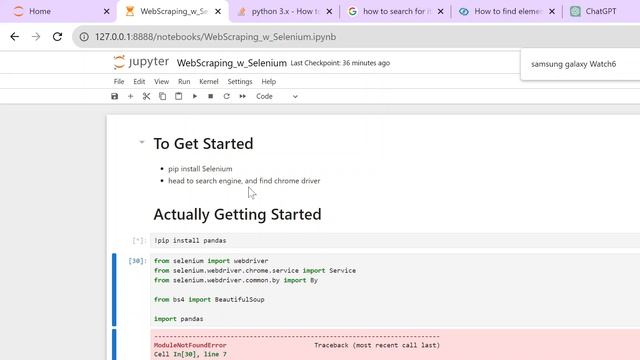640x360 pixels.
Task: Click the ModuleNotFoundError output text
Action: 190,345
